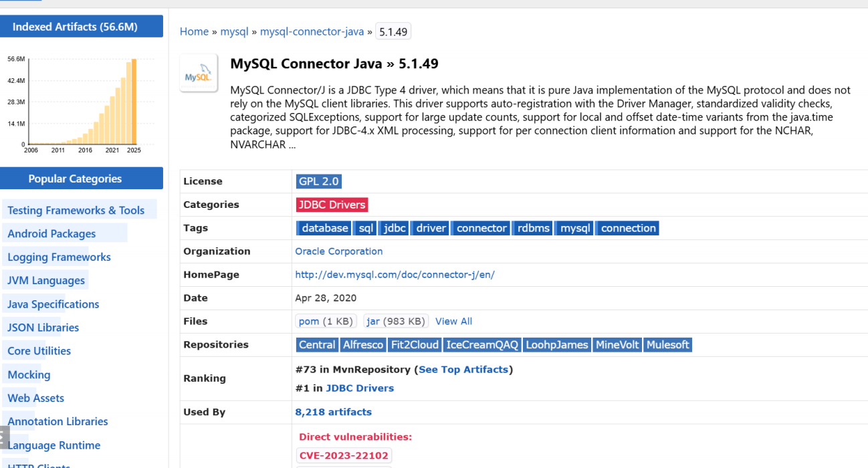868x468 pixels.
Task: Open the Home breadcrumb link
Action: 194,31
